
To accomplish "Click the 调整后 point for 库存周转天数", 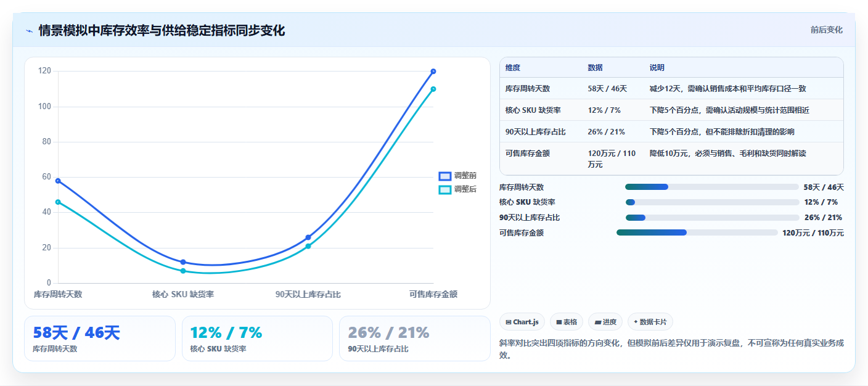I will pyautogui.click(x=58, y=202).
